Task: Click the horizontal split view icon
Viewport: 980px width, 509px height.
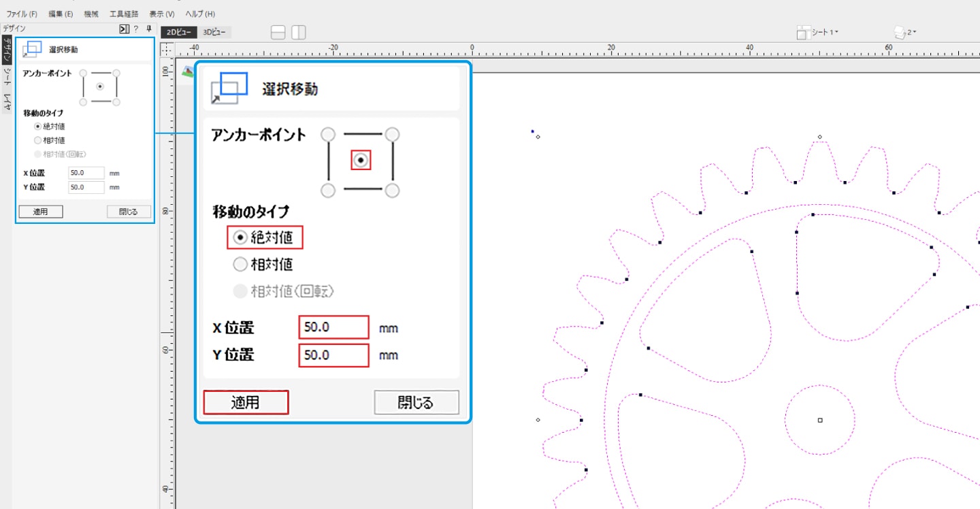Action: [278, 33]
